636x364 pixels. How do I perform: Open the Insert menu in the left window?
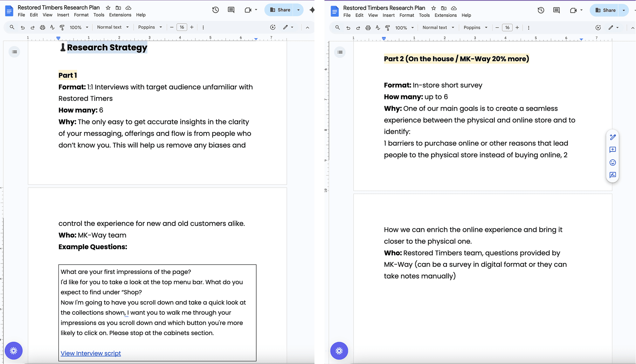[x=63, y=15]
